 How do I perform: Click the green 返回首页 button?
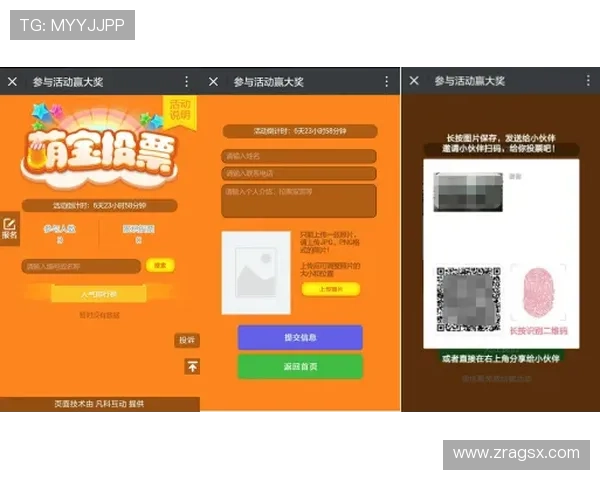(300, 367)
